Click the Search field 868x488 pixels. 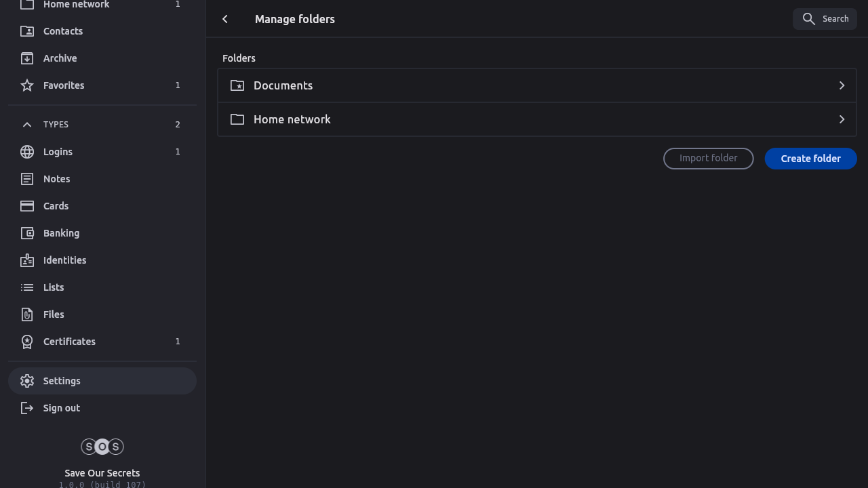coord(825,19)
